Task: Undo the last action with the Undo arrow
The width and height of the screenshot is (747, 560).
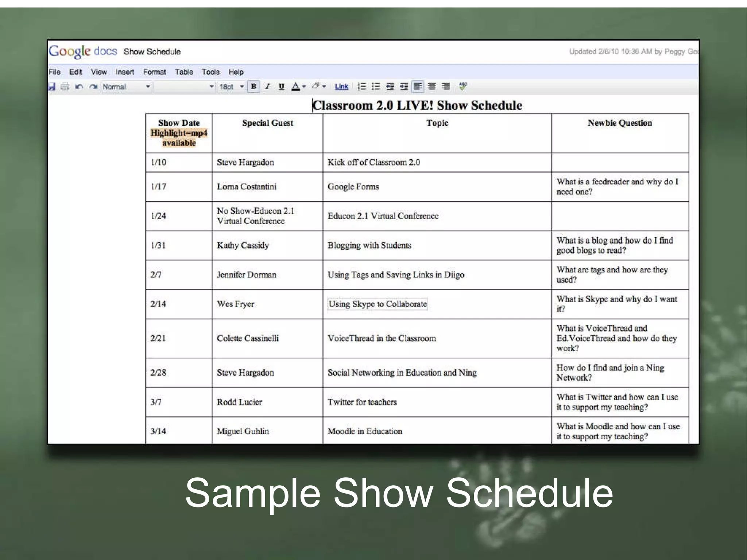Action: [x=79, y=87]
